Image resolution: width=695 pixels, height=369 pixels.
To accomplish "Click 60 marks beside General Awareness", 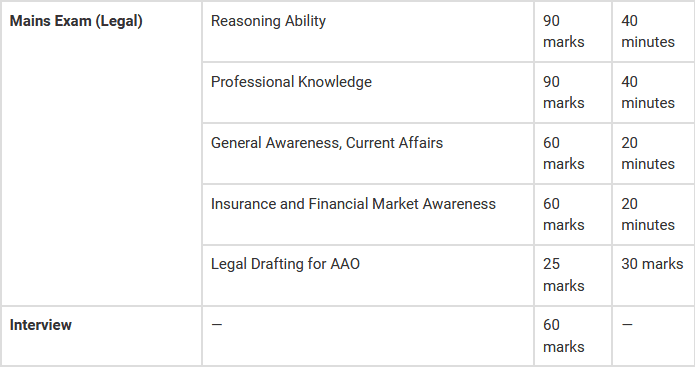I will (x=563, y=153).
